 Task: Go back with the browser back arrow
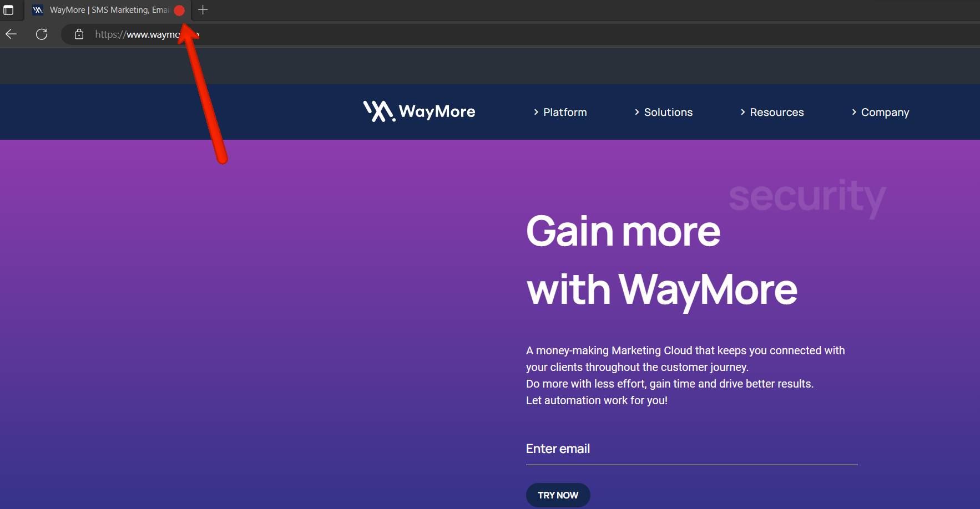[x=11, y=34]
